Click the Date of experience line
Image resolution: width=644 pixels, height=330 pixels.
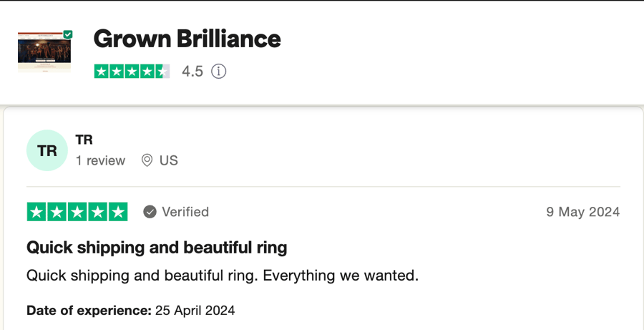131,310
